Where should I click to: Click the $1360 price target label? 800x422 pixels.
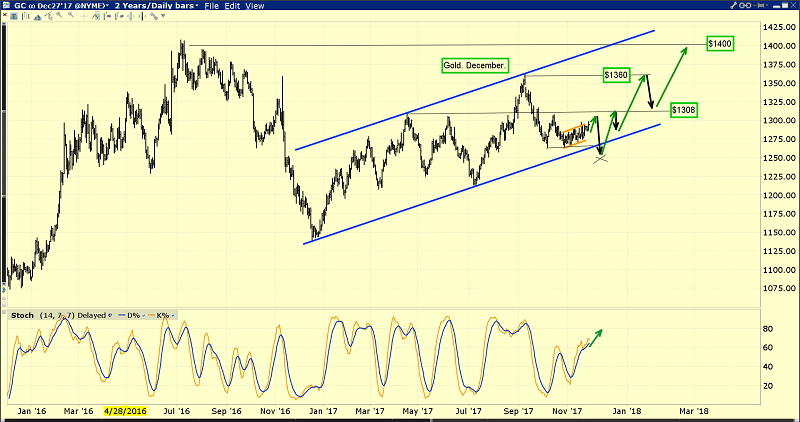616,75
